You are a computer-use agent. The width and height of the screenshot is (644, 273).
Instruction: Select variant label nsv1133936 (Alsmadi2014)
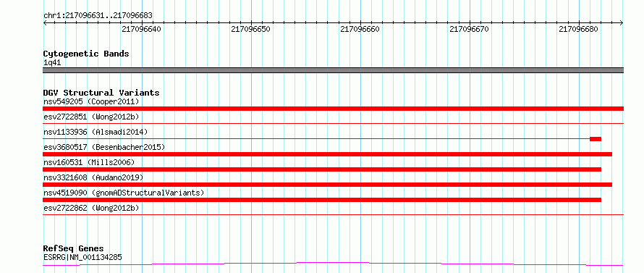click(x=96, y=132)
